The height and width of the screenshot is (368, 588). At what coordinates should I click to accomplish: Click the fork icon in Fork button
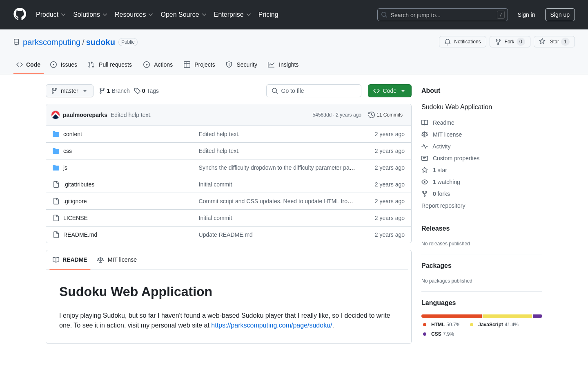coord(498,42)
